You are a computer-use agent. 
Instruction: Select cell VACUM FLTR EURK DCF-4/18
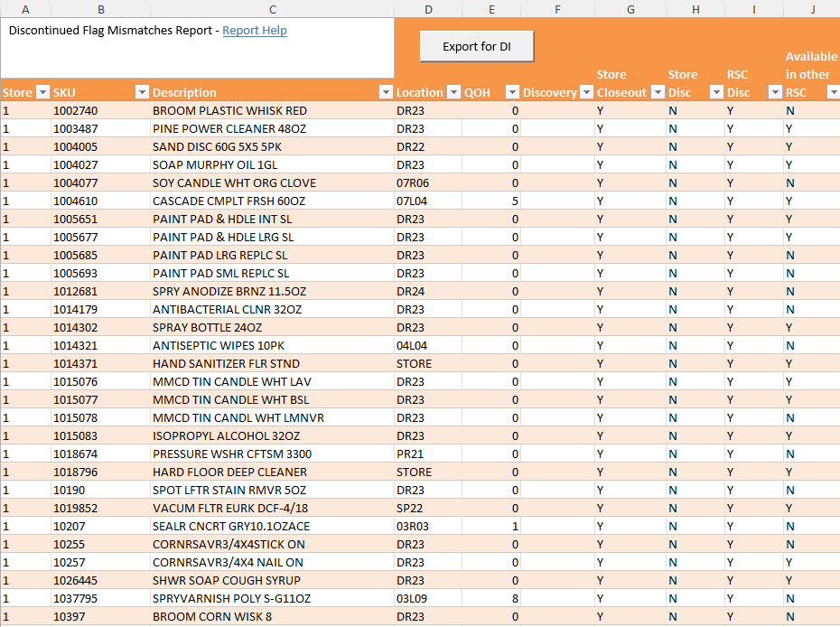click(x=272, y=508)
